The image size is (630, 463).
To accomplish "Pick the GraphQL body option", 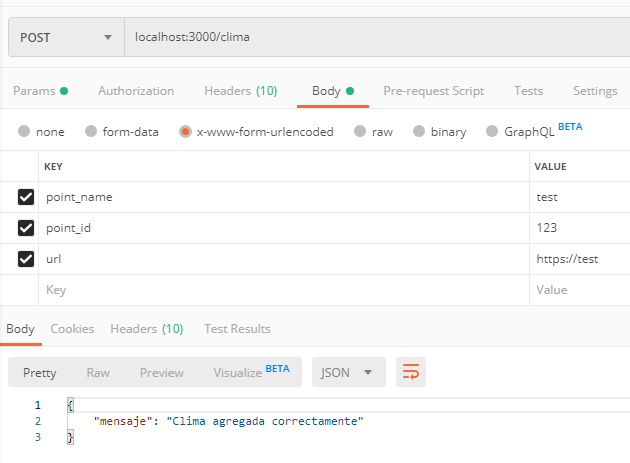I will click(x=492, y=131).
